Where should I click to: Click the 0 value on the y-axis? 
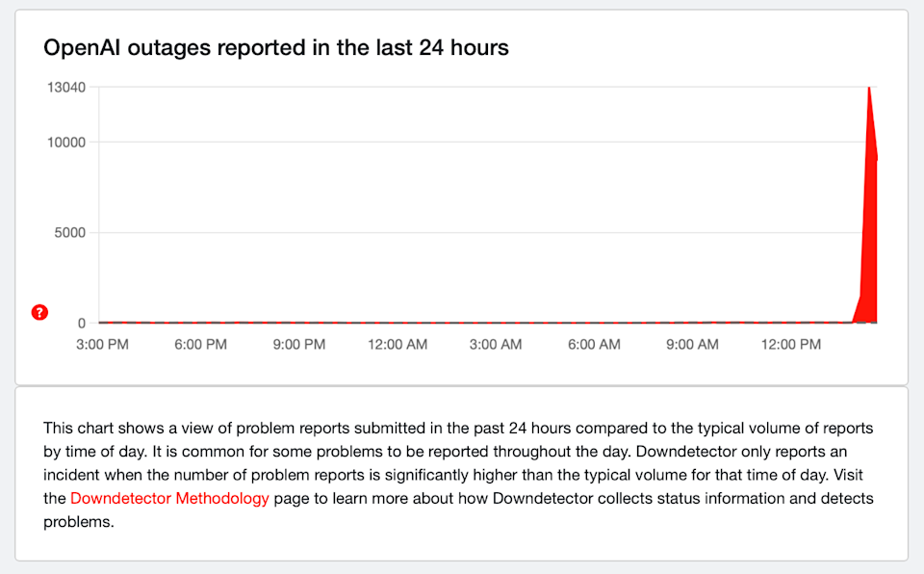[x=82, y=323]
